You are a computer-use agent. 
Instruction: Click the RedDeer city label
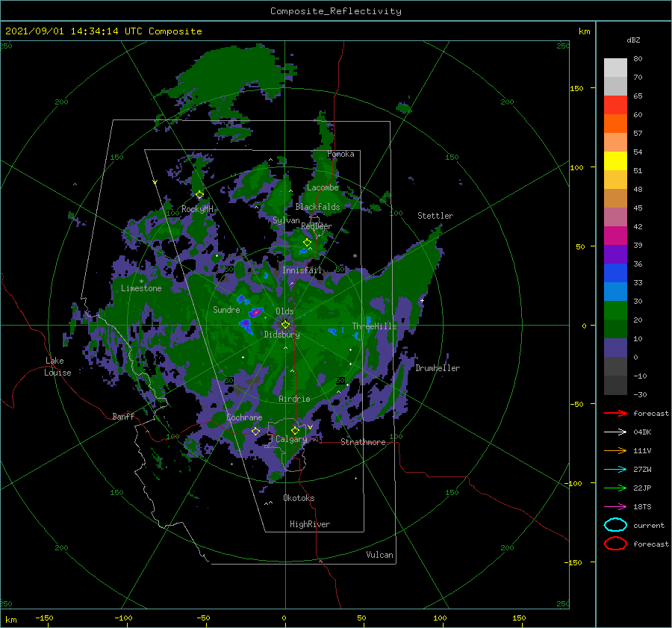[317, 226]
